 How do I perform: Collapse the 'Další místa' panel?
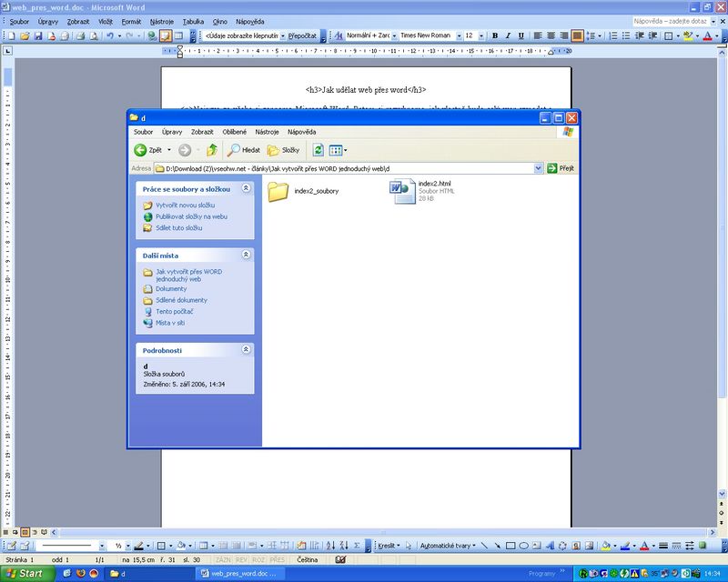pos(246,255)
